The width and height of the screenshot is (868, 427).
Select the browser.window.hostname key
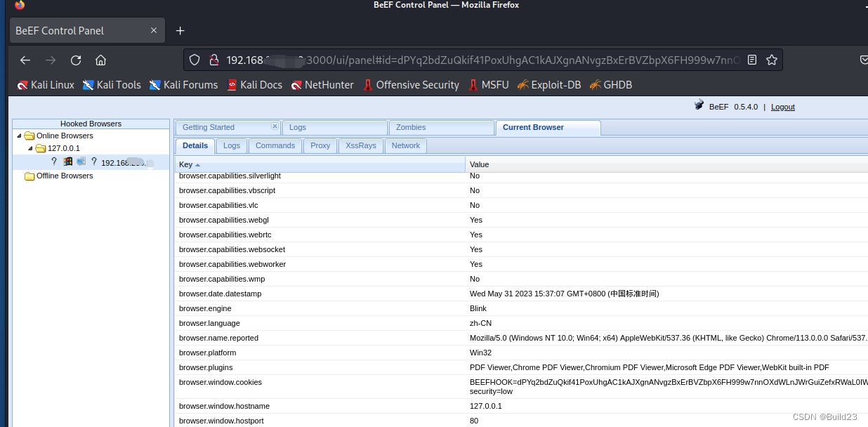[x=224, y=406]
